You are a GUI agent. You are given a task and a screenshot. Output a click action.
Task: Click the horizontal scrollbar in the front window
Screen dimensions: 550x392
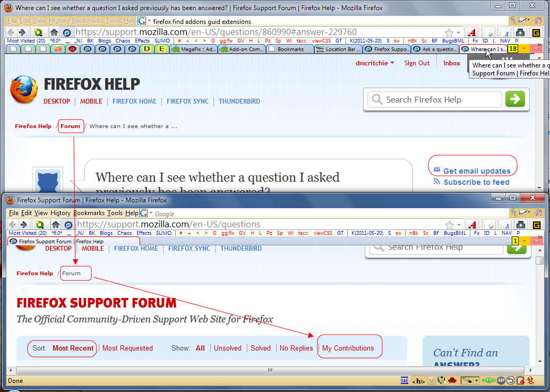tap(270, 370)
